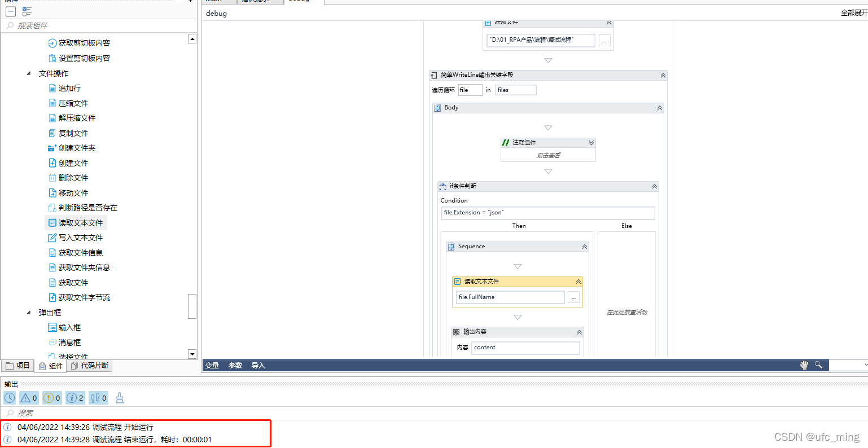This screenshot has height=448, width=868.
Task: Collapse the Sequence activity in Then branch
Action: 584,247
